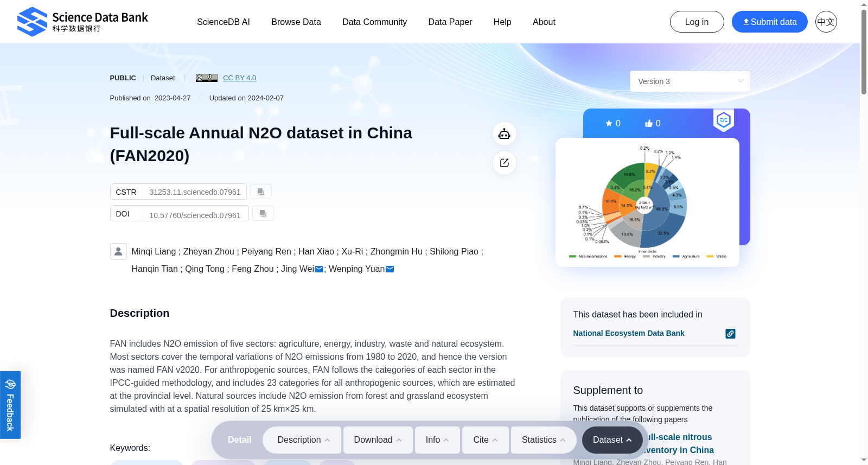The image size is (868, 465).
Task: Click the Supplement to heading
Action: pyautogui.click(x=608, y=390)
